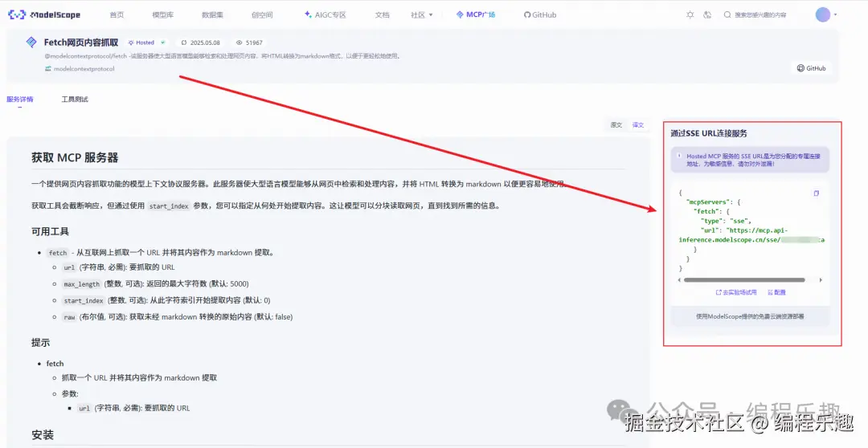
Task: Click the Fetch service diamond icon
Action: click(x=31, y=42)
